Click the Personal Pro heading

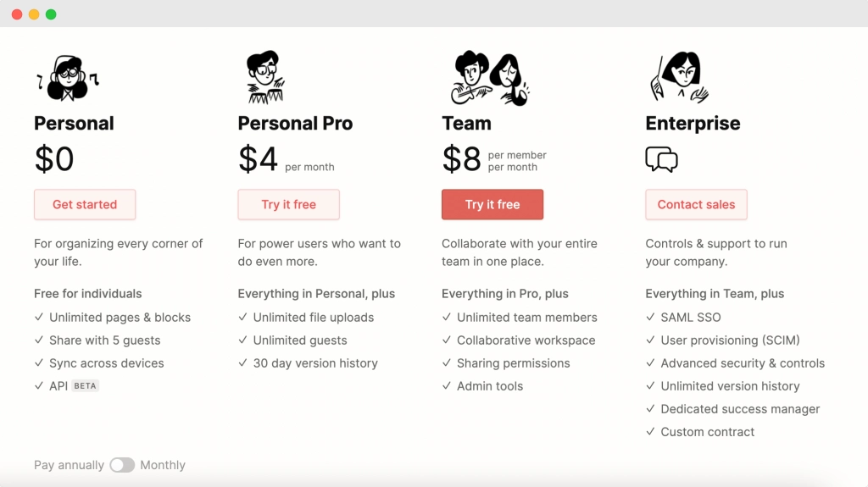coord(295,123)
